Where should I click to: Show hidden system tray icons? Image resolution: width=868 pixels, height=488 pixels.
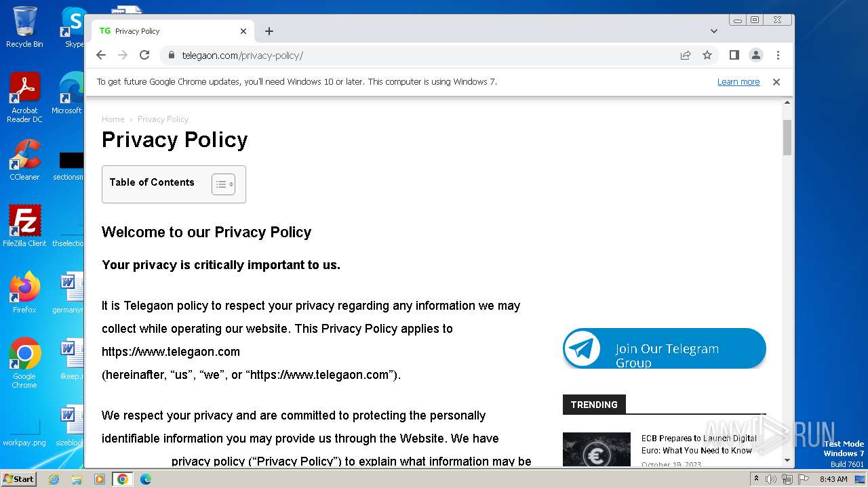point(756,479)
